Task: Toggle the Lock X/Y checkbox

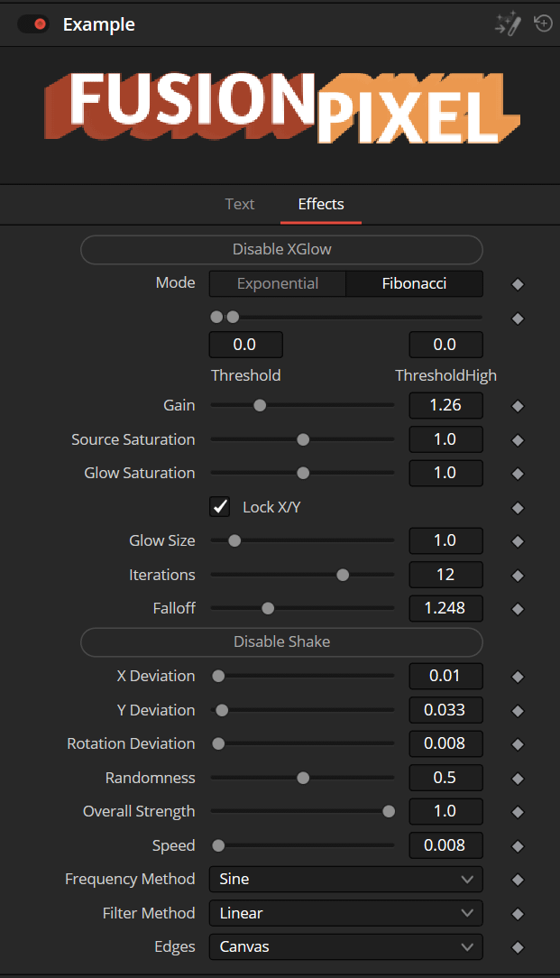Action: [219, 506]
